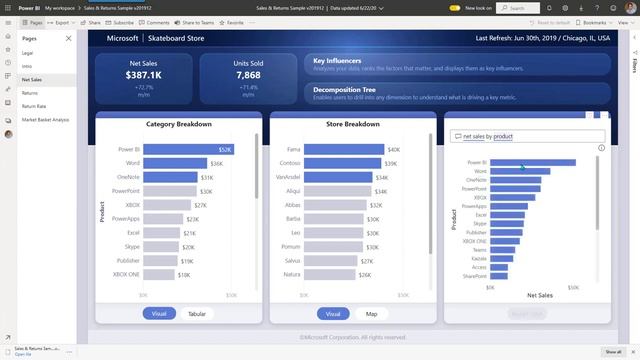Click Store Breakdown vertical scrollbar

pyautogui.click(x=430, y=193)
